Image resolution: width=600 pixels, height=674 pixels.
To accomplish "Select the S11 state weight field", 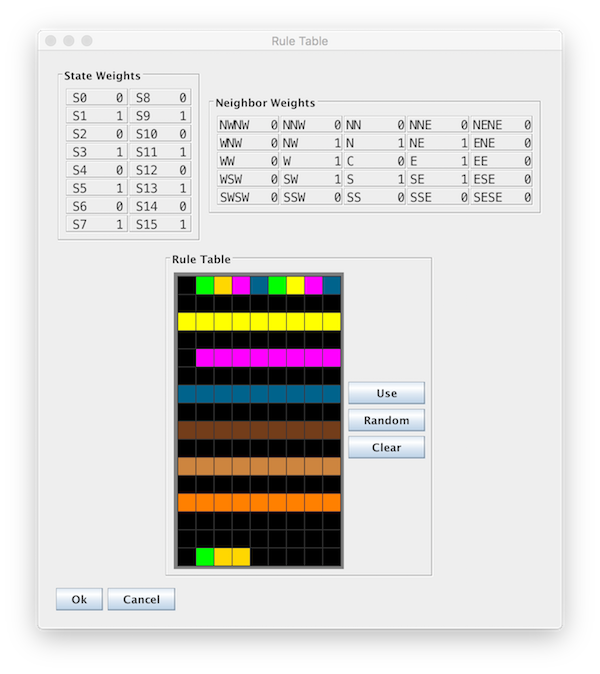I will click(x=160, y=152).
